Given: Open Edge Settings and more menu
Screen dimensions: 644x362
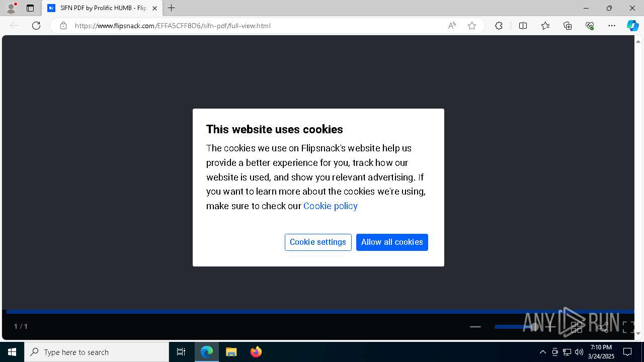Looking at the screenshot, I should (612, 26).
